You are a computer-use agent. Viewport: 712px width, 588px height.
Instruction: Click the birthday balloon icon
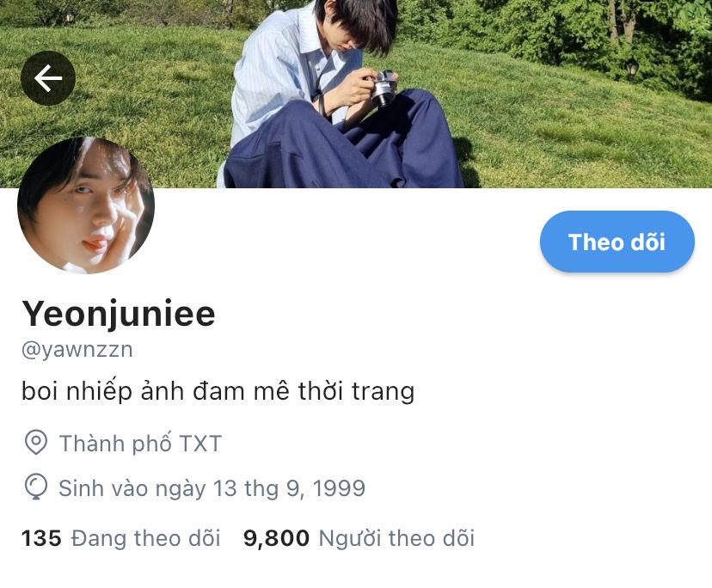point(36,487)
